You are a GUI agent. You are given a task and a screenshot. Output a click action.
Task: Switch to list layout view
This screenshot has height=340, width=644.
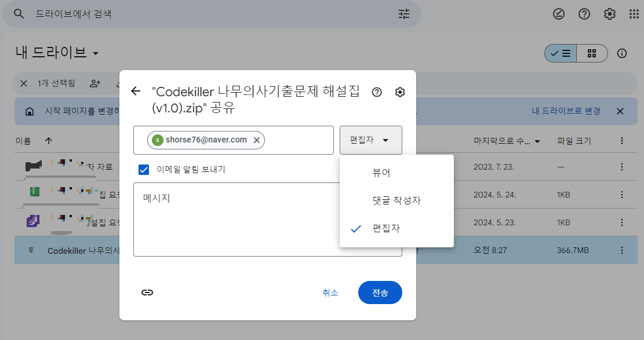pyautogui.click(x=561, y=53)
